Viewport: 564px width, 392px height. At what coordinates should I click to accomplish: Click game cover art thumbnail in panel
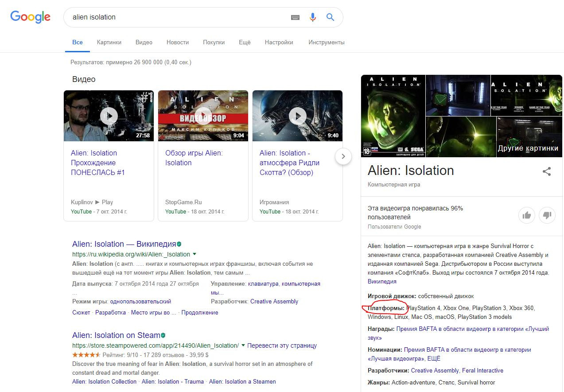393,116
